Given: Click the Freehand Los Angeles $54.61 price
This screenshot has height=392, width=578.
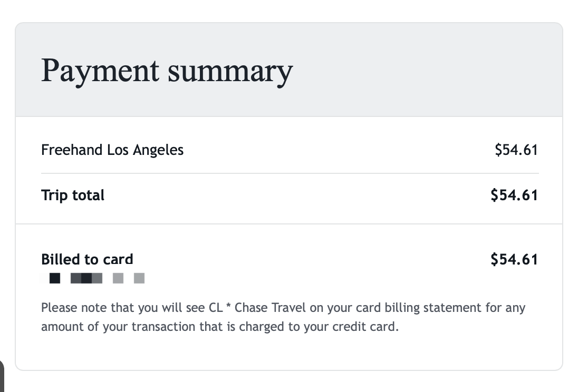Looking at the screenshot, I should coord(516,150).
